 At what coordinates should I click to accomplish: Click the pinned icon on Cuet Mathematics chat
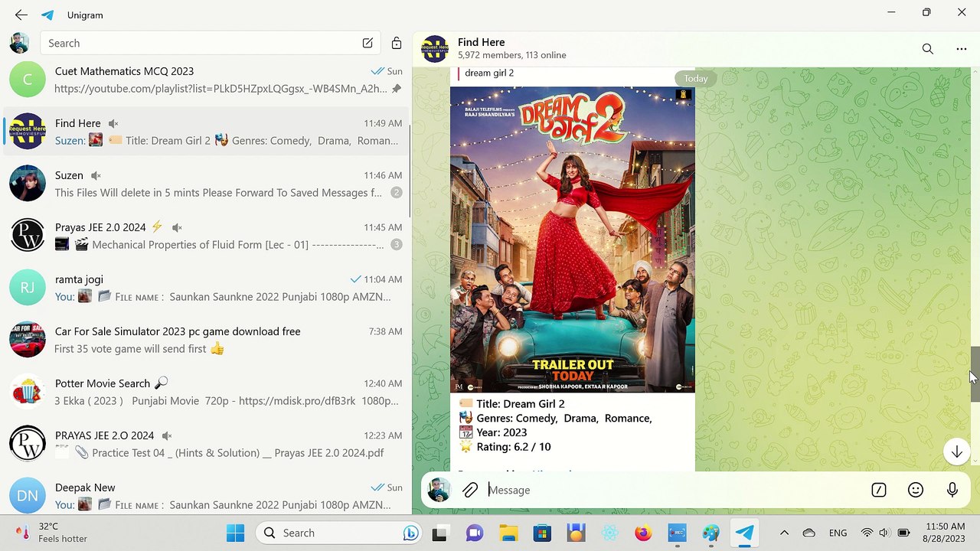396,89
